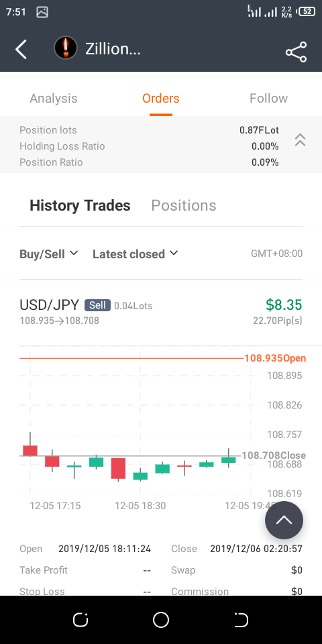Select History Trades section
322x644 pixels.
[80, 205]
